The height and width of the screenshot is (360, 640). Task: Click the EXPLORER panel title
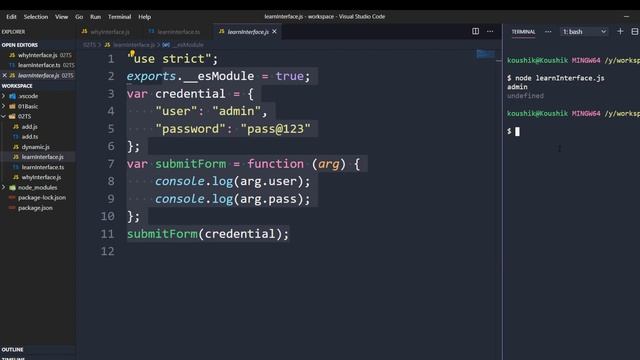pyautogui.click(x=13, y=32)
